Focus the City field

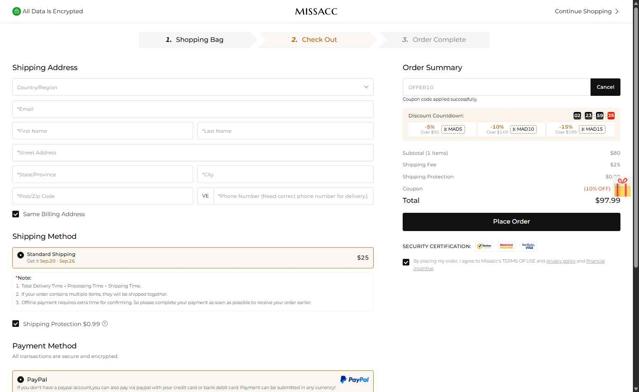[285, 174]
